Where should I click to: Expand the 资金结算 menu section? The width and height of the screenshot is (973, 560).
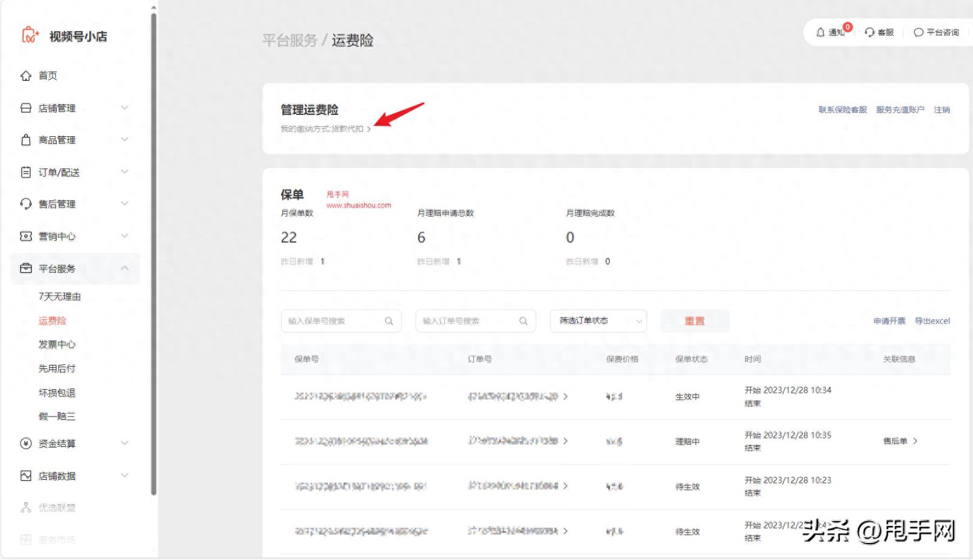125,443
